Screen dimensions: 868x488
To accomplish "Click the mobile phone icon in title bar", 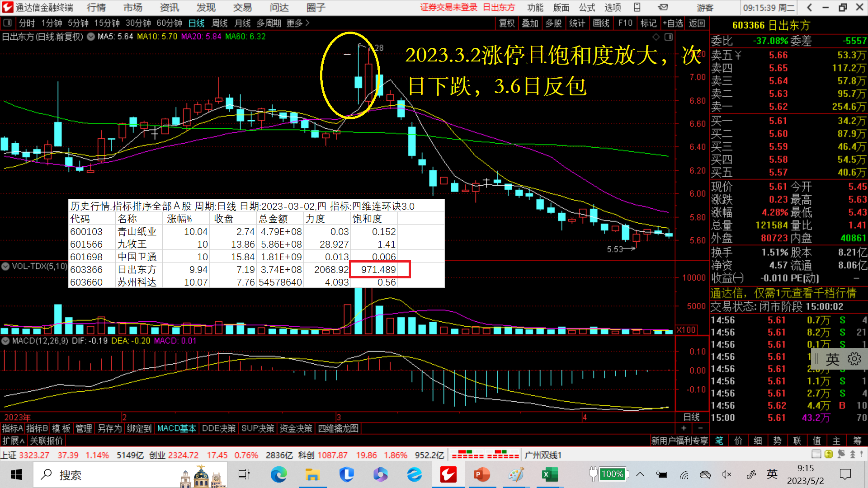I will tap(637, 7).
